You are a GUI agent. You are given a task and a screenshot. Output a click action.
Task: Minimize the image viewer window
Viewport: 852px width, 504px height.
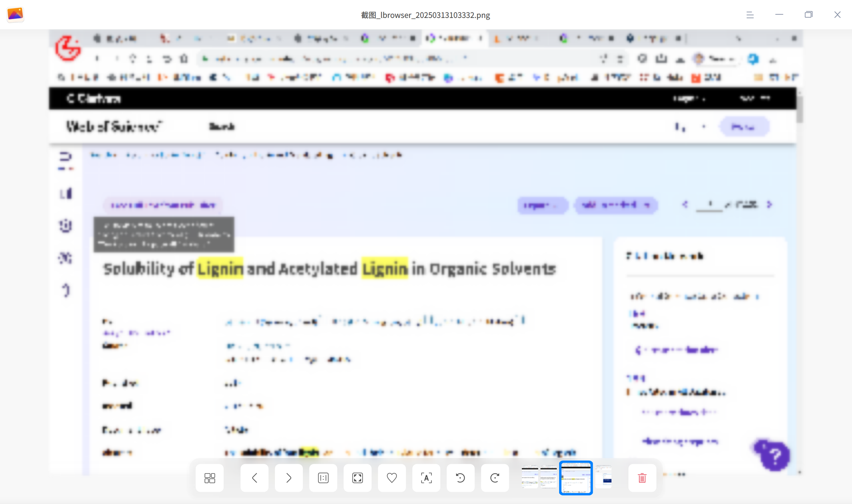(x=779, y=15)
